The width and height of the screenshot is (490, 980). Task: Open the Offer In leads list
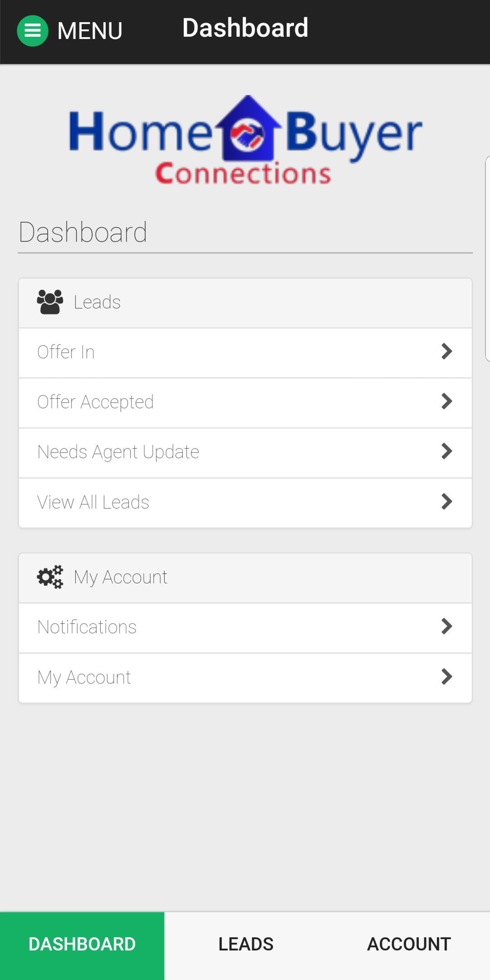66,352
